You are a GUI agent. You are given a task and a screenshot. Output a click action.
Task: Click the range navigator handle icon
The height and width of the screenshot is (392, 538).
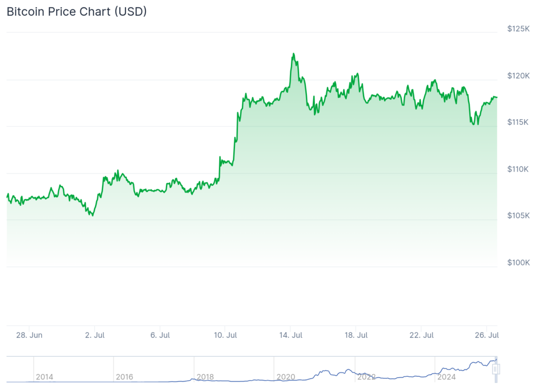point(495,369)
